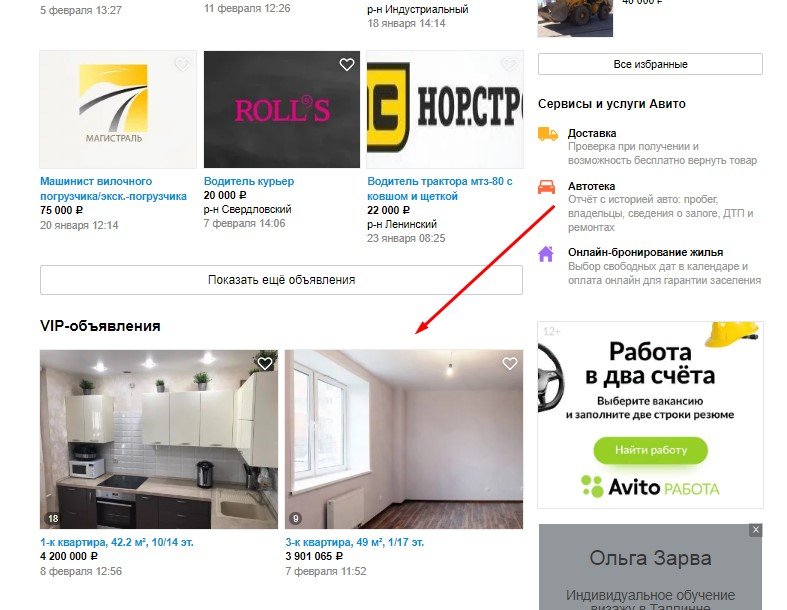Viewport: 787px width, 610px height.
Task: Toggle favorite heart on Норстрой tractor listing
Action: (x=510, y=64)
